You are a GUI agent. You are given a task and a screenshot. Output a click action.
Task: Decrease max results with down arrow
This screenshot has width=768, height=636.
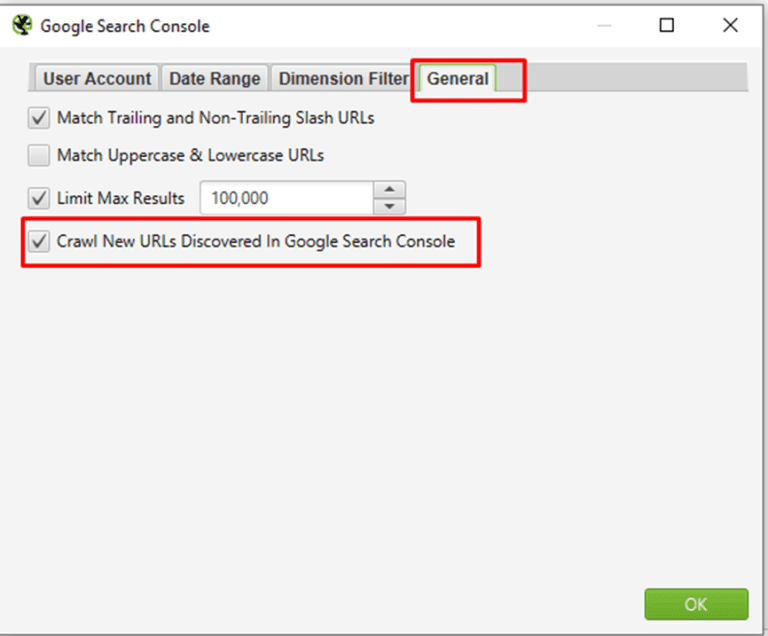click(x=389, y=206)
